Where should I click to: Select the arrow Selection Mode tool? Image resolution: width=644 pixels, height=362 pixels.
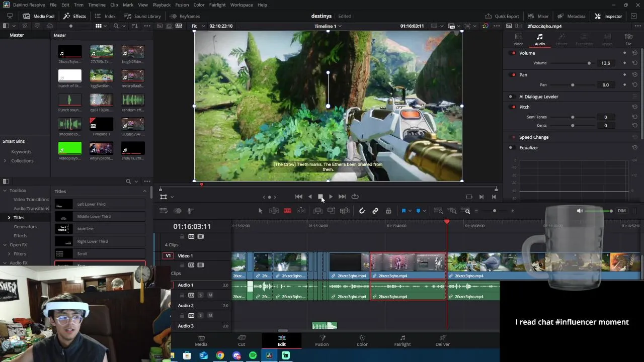click(260, 211)
